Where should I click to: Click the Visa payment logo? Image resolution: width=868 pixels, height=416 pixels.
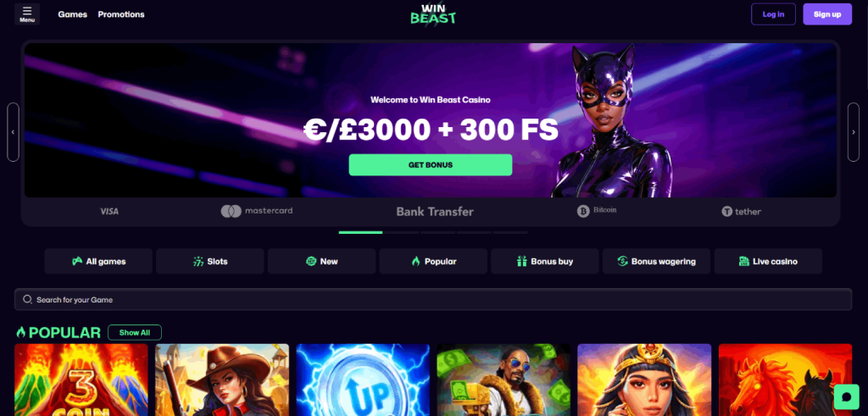(x=109, y=211)
